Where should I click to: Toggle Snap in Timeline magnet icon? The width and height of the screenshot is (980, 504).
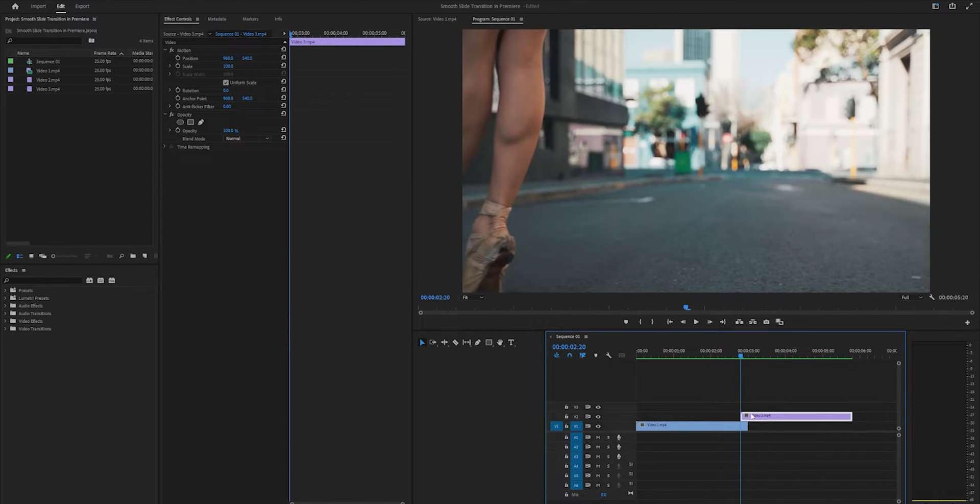pyautogui.click(x=569, y=355)
